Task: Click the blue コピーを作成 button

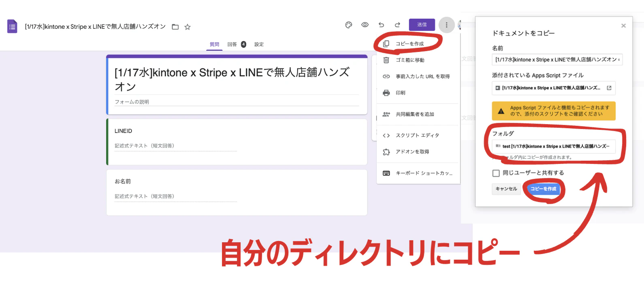Action: (544, 189)
